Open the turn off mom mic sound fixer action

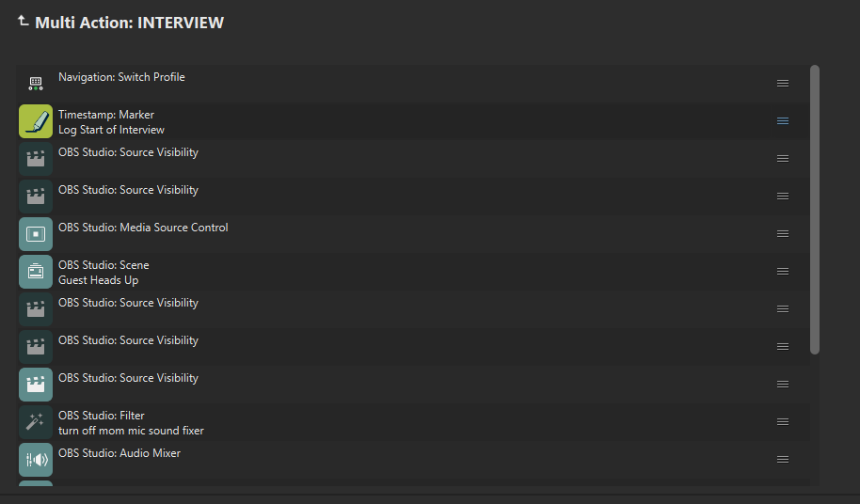131,431
